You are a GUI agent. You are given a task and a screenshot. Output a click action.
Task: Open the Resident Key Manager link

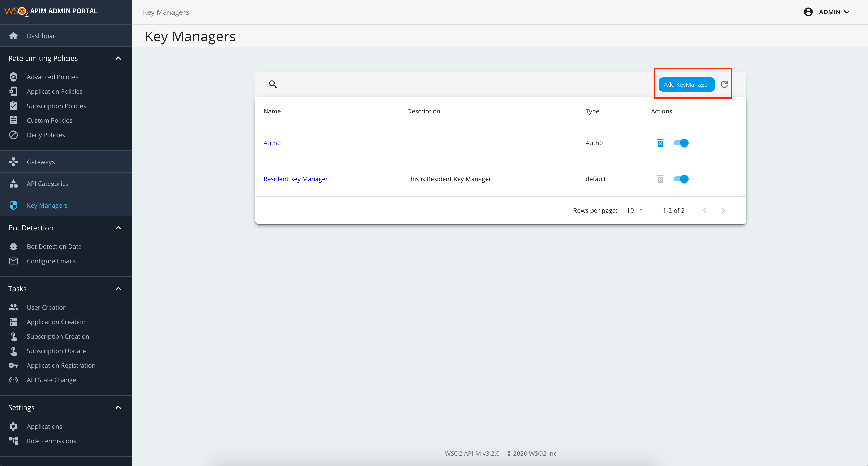click(x=296, y=179)
